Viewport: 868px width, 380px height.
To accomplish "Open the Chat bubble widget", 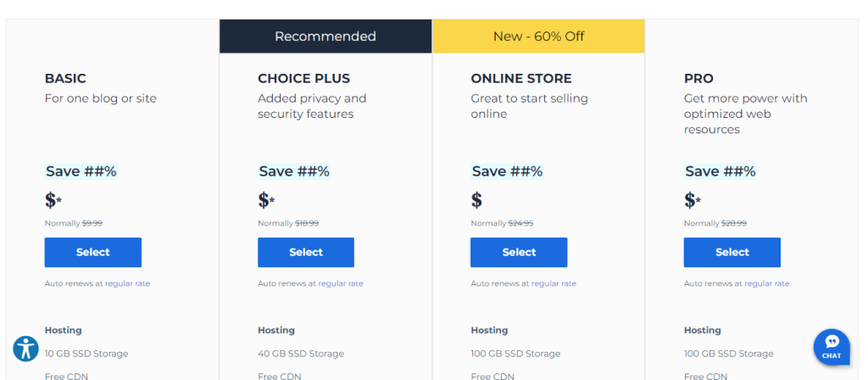I will click(832, 347).
